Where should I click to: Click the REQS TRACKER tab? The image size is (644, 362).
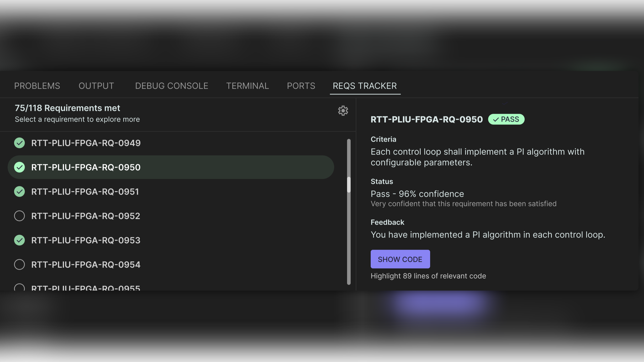coord(364,86)
